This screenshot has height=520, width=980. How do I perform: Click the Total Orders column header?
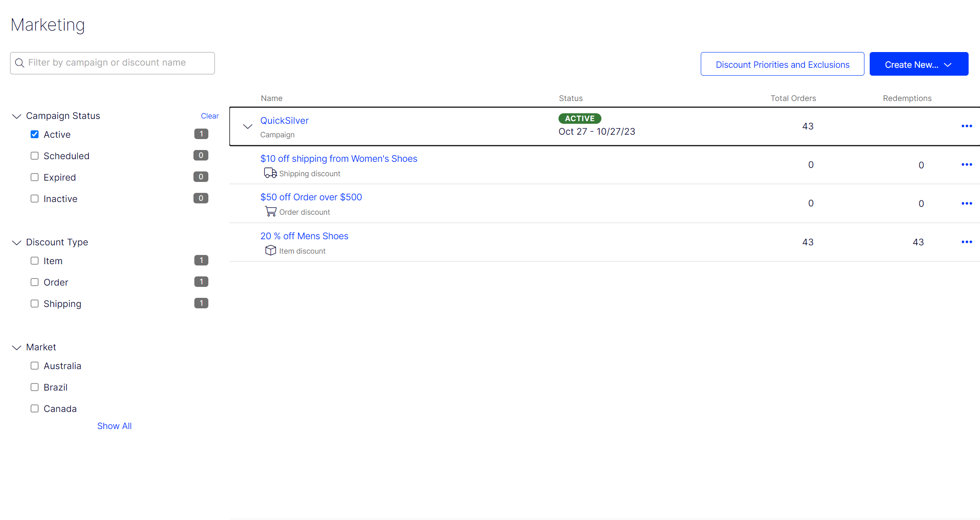[x=793, y=98]
